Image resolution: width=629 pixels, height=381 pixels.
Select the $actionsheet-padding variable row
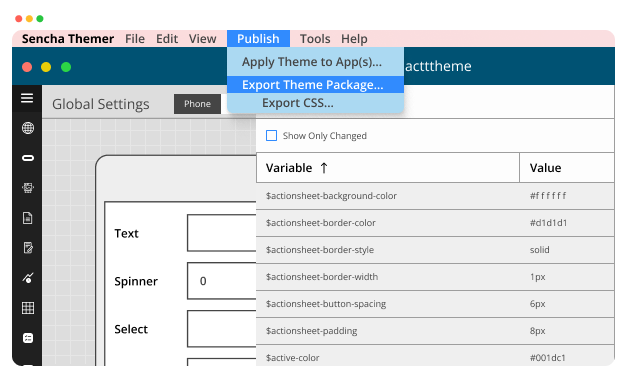pyautogui.click(x=435, y=330)
